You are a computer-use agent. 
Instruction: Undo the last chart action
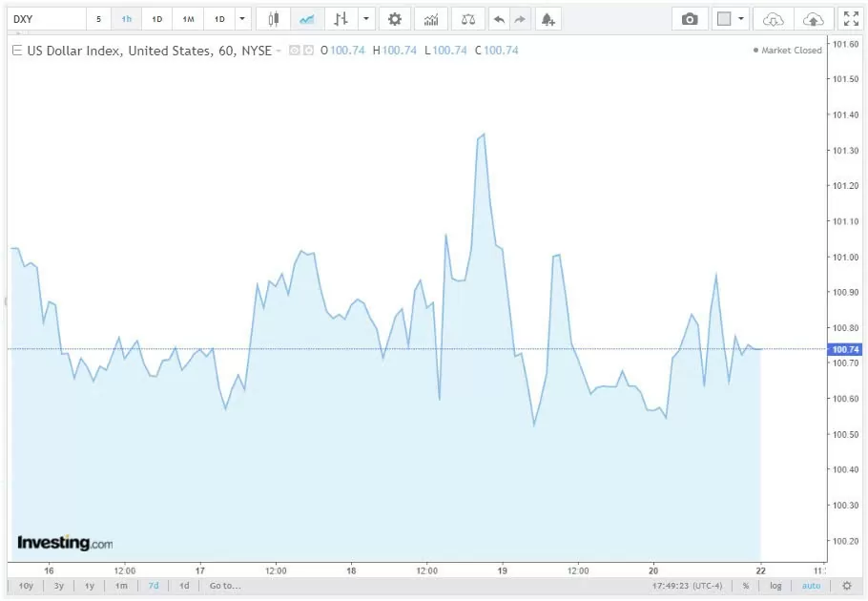point(499,19)
